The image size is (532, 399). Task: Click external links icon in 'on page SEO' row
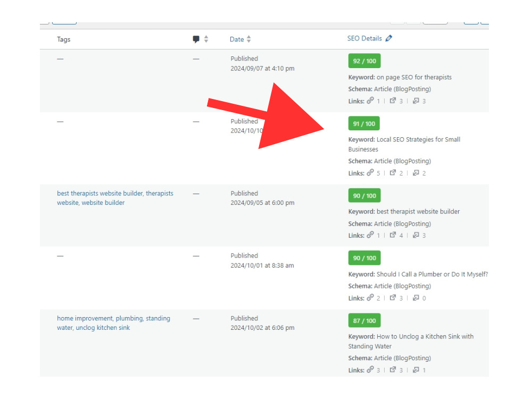[393, 101]
